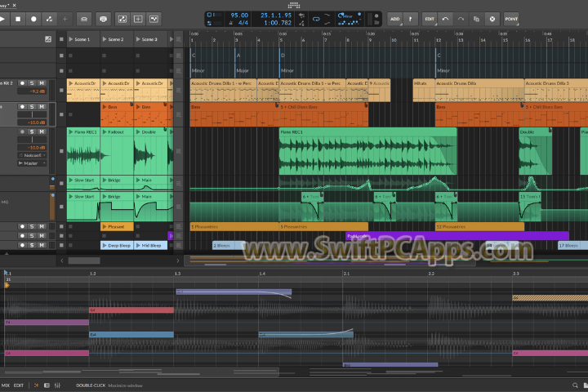
Task: Click the cue marker labeled D
Action: click(283, 56)
